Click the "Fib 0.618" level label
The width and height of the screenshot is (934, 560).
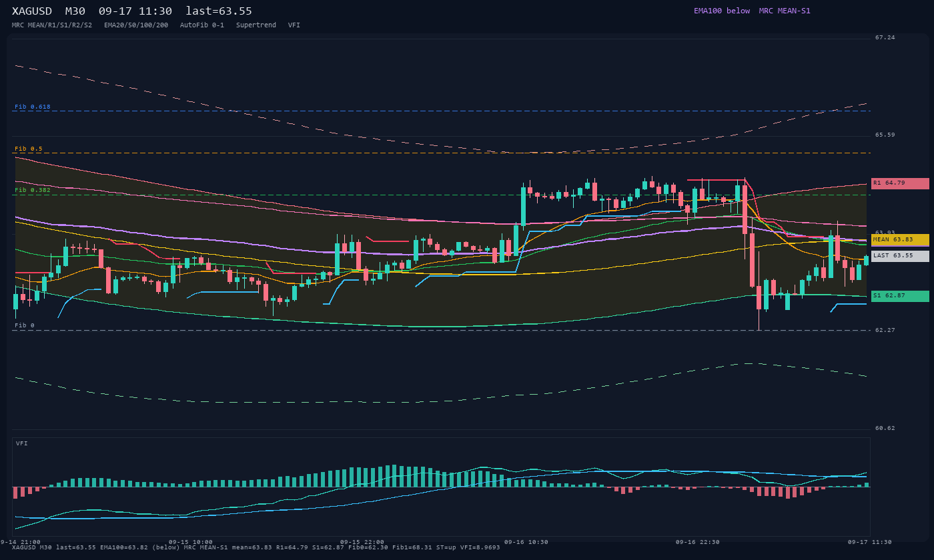pyautogui.click(x=33, y=107)
